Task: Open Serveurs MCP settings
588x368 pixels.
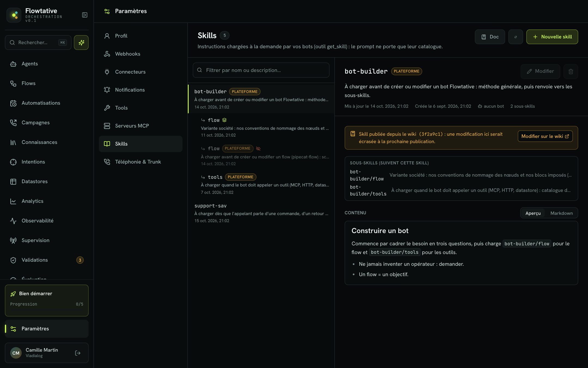Action: [140, 126]
